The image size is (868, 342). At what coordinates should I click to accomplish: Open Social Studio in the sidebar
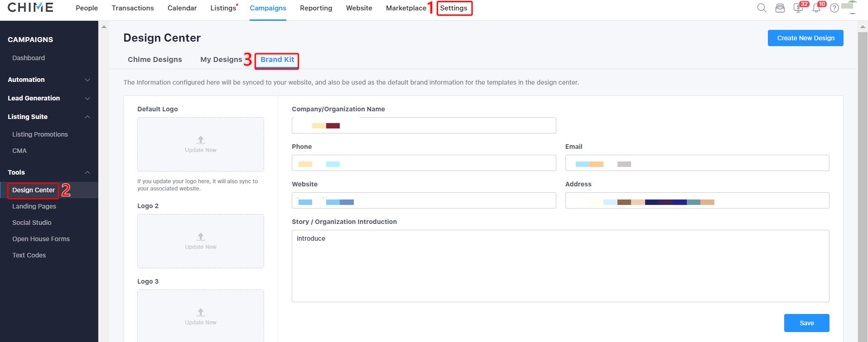tap(32, 223)
